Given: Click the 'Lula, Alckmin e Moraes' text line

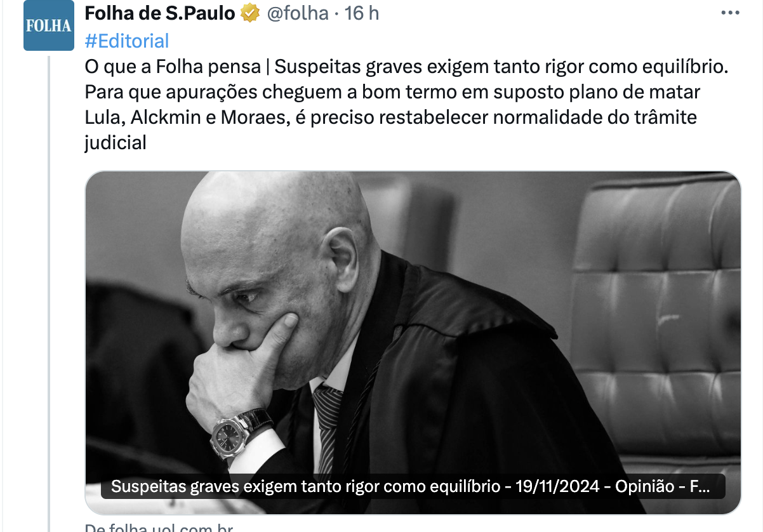Looking at the screenshot, I should point(187,117).
